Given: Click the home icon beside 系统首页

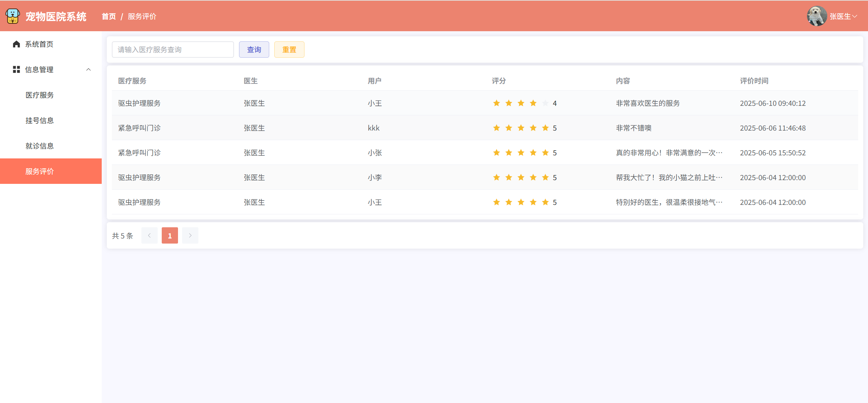Looking at the screenshot, I should coord(16,44).
